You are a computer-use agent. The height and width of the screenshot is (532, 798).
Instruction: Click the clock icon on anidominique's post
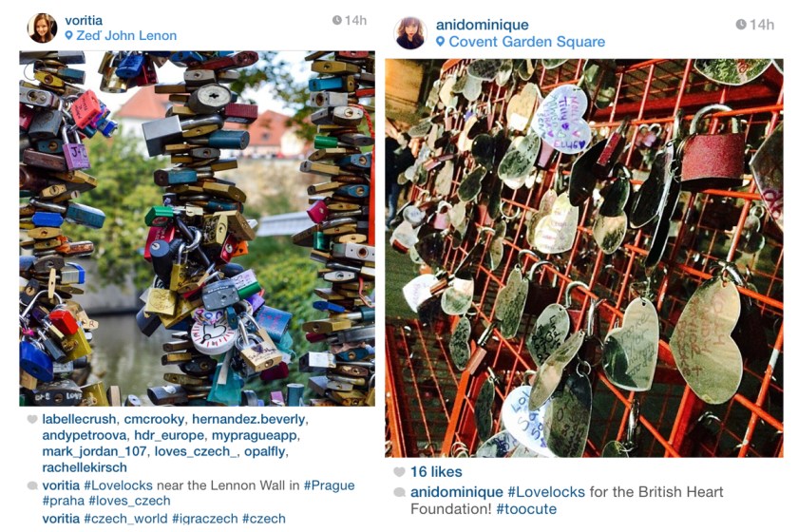click(x=741, y=25)
